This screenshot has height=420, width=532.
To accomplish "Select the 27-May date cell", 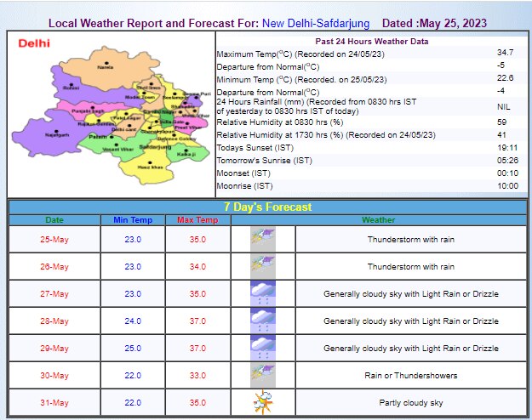I will pos(54,293).
